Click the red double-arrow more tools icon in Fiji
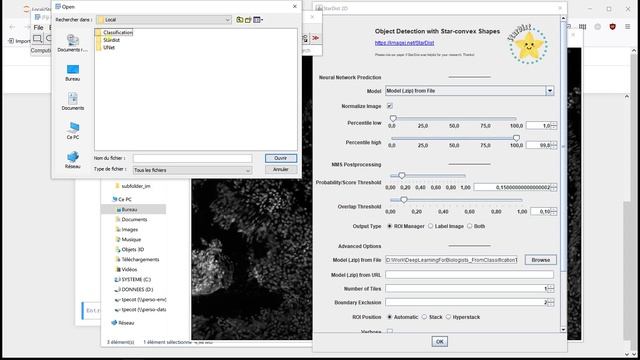 [x=316, y=38]
